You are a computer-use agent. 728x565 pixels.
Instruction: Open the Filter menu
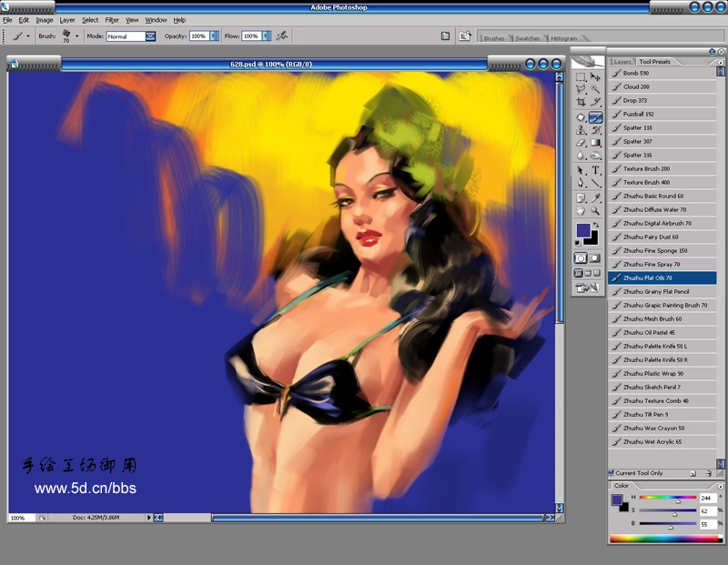112,20
